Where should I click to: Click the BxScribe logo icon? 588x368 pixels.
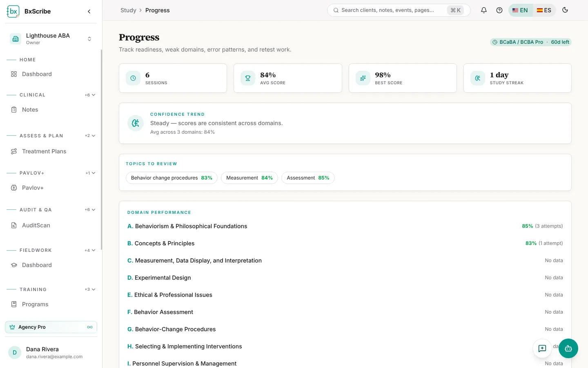(x=13, y=11)
